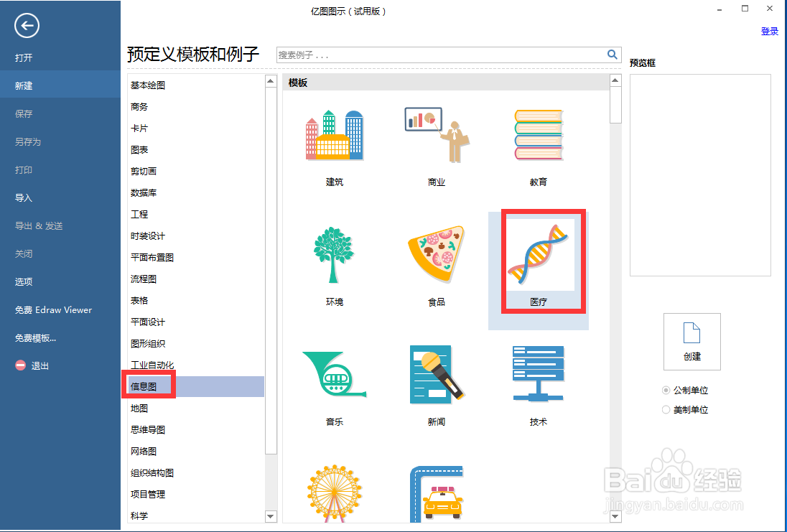Select category 平面布置图
The image size is (787, 532).
pyautogui.click(x=152, y=258)
